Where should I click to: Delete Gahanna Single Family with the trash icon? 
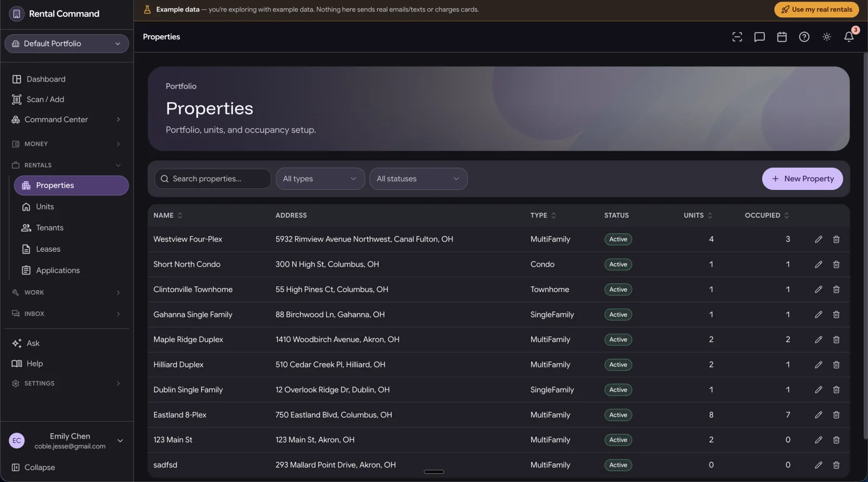tap(837, 314)
